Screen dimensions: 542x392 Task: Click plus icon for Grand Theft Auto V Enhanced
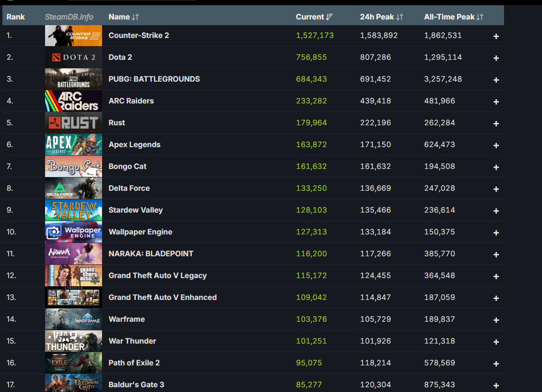pyautogui.click(x=496, y=298)
